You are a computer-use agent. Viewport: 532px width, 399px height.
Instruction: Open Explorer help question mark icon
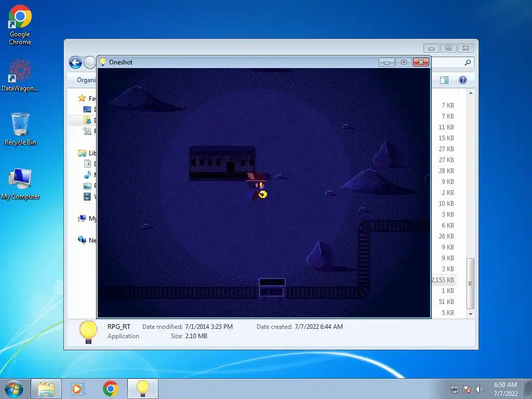click(463, 79)
